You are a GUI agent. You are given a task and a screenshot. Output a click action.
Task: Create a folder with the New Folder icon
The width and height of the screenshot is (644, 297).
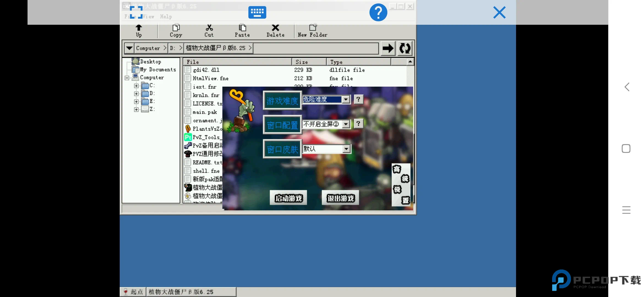point(313,28)
